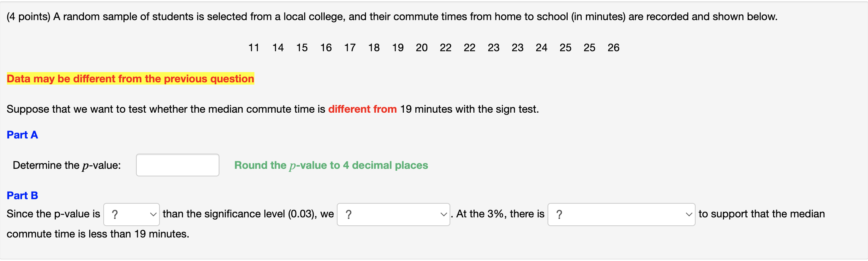This screenshot has width=868, height=261.
Task: Click the red 'different from' text
Action: coord(363,109)
